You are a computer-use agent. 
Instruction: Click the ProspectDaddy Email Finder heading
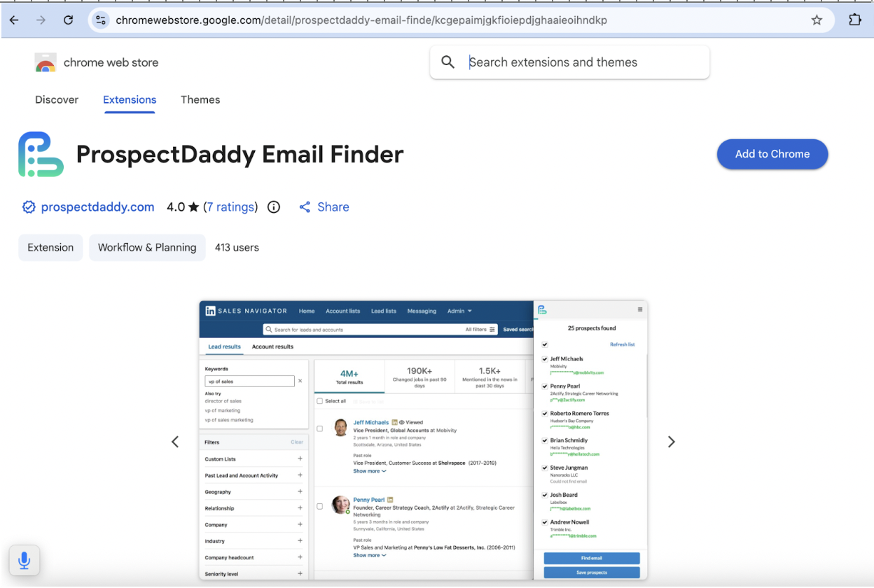pyautogui.click(x=240, y=154)
